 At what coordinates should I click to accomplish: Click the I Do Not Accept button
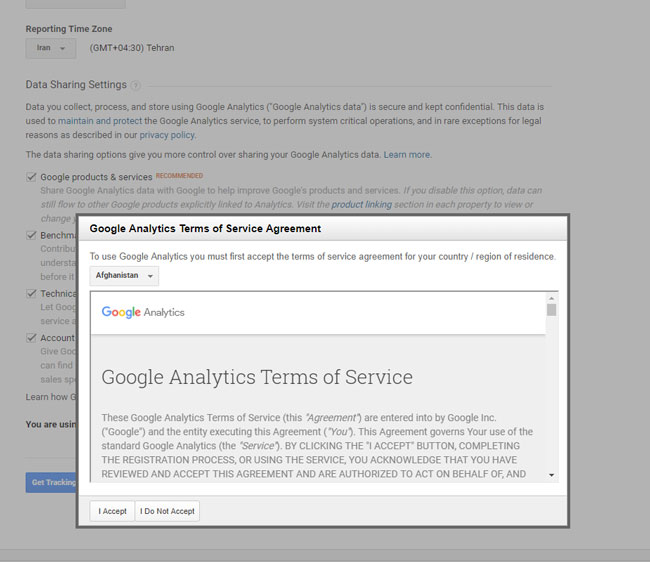167,511
